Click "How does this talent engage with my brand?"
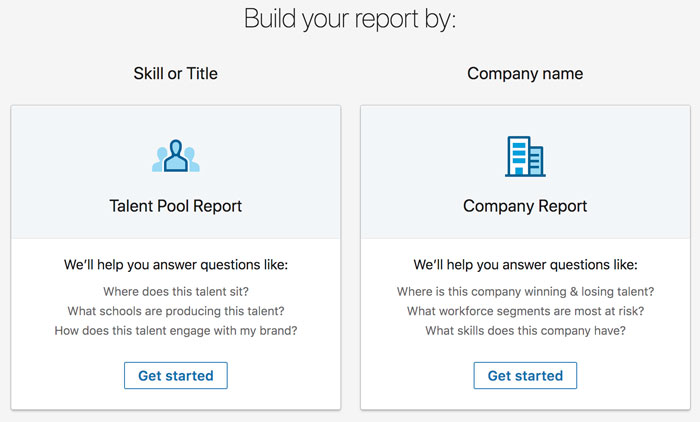This screenshot has width=700, height=422. (176, 331)
